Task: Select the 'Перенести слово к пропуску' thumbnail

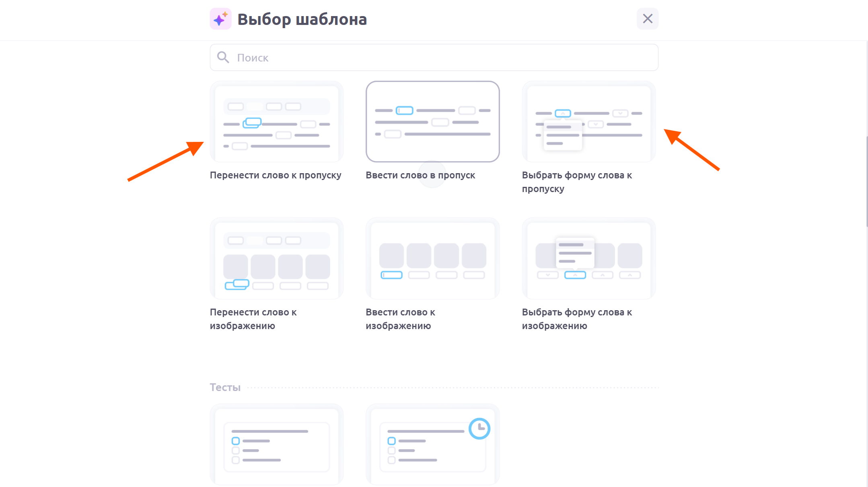Action: coord(276,122)
